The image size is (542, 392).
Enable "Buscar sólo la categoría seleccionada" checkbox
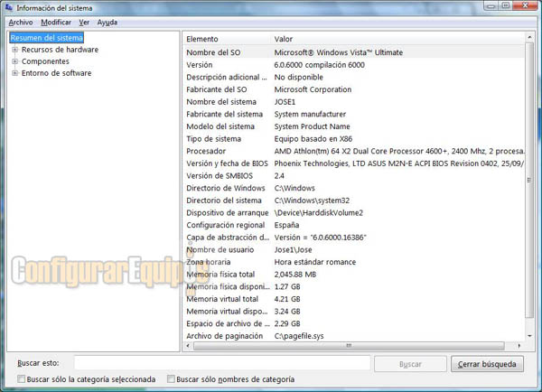(x=22, y=379)
